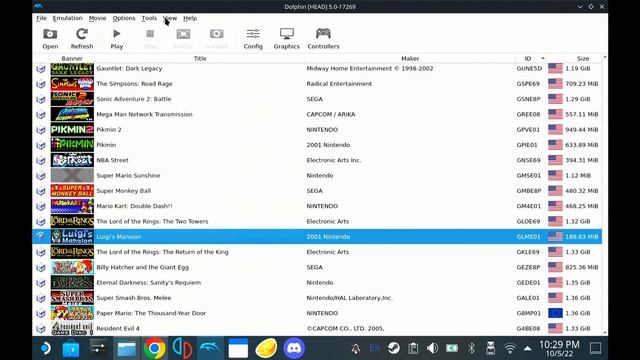This screenshot has height=360, width=640.
Task: Select Mario Kart: Double Dash!!
Action: pyautogui.click(x=317, y=206)
